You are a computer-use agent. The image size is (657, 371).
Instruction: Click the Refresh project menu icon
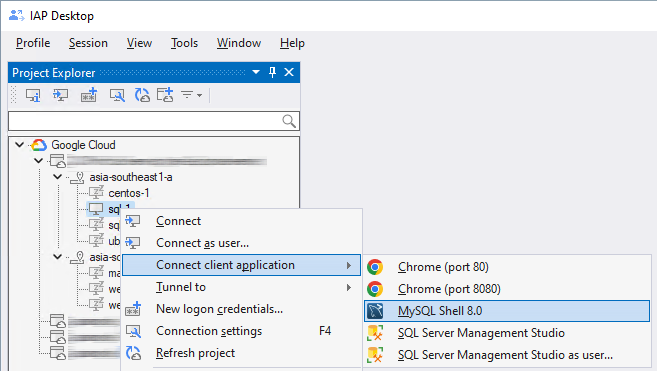[133, 353]
